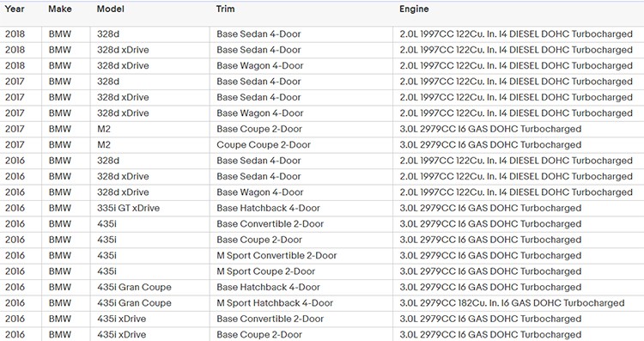The width and height of the screenshot is (644, 341).
Task: Click "435i xDrive" in the Base Coupe row
Action: click(x=122, y=334)
